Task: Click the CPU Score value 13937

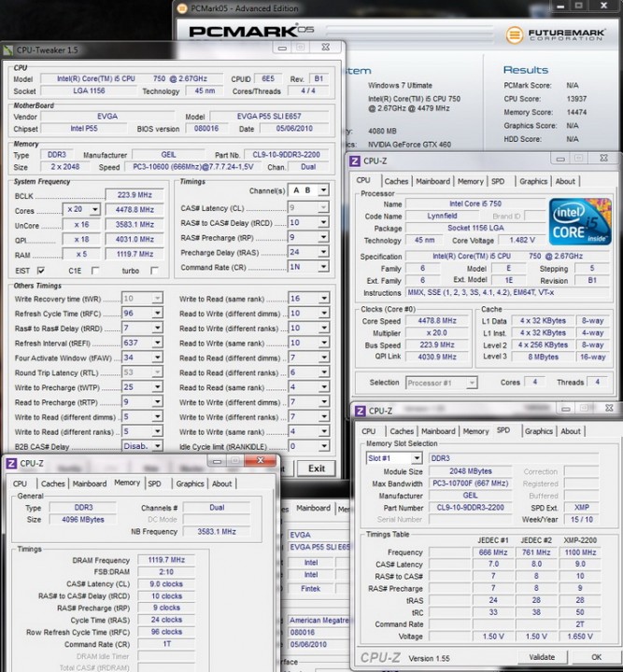Action: click(576, 99)
